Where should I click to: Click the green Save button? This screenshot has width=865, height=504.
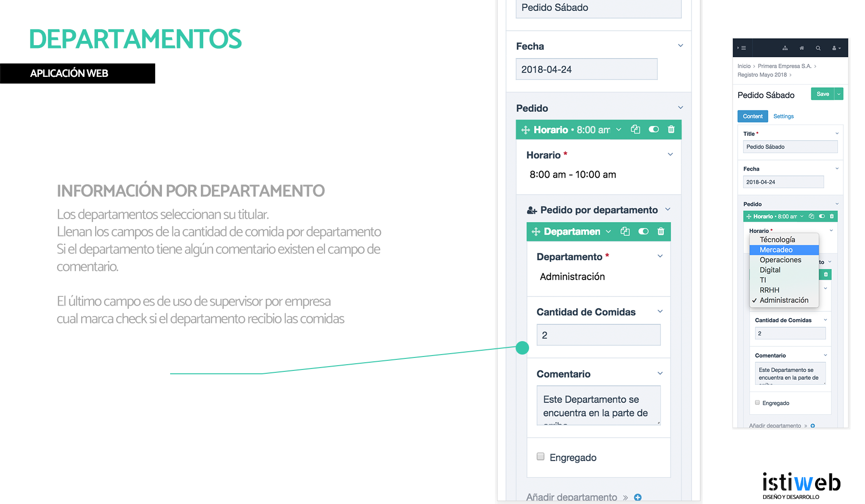tap(823, 94)
